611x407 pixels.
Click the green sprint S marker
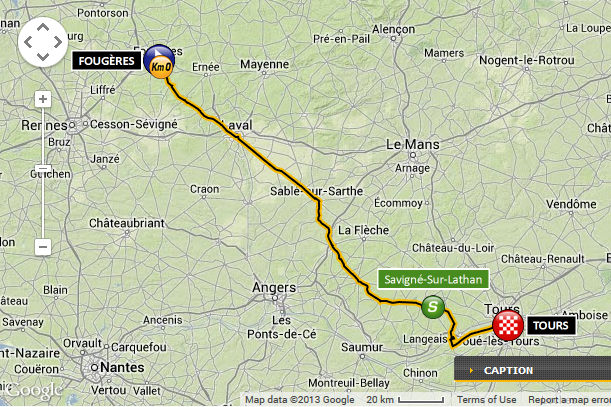[433, 307]
